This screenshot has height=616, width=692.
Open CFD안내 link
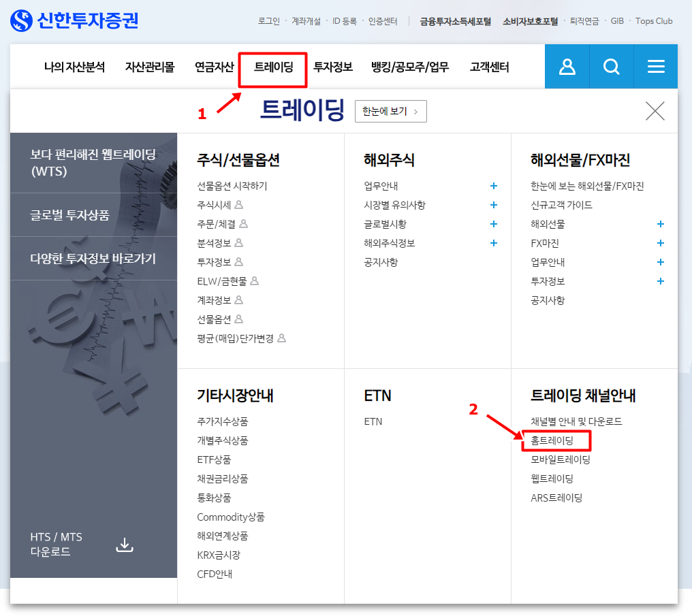click(215, 574)
